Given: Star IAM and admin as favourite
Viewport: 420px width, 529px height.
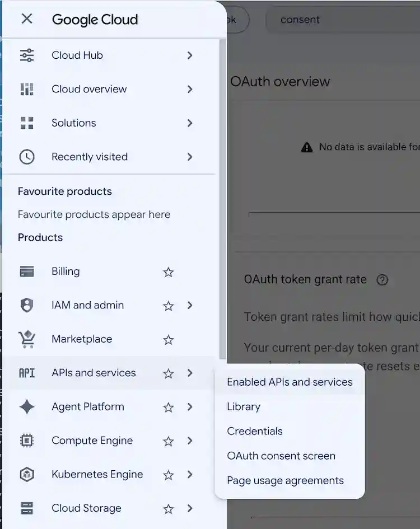Looking at the screenshot, I should click(x=169, y=306).
